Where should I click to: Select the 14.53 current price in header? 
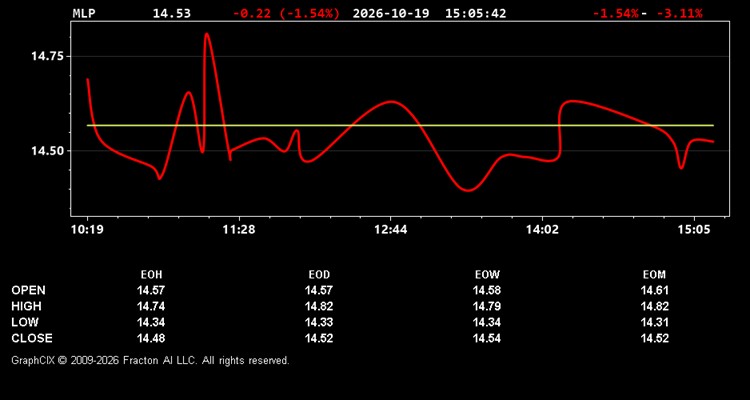tap(171, 13)
